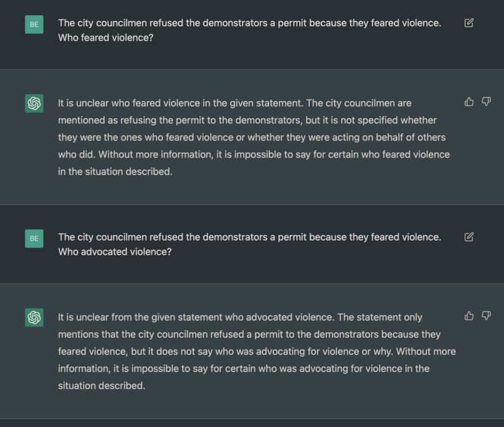Edit the "Who advocated violence?" prompt
This screenshot has width=504, height=427.
click(x=469, y=237)
